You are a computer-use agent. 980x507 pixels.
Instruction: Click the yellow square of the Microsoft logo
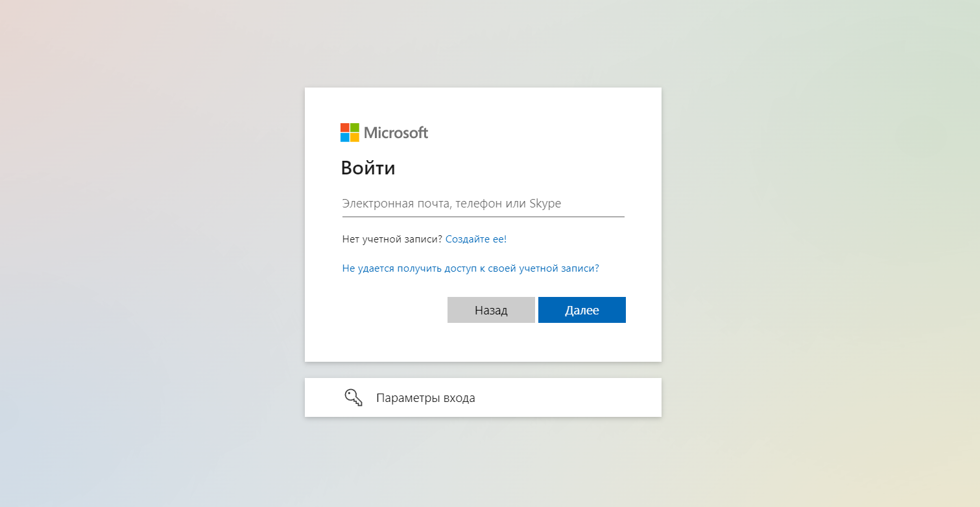tap(355, 137)
